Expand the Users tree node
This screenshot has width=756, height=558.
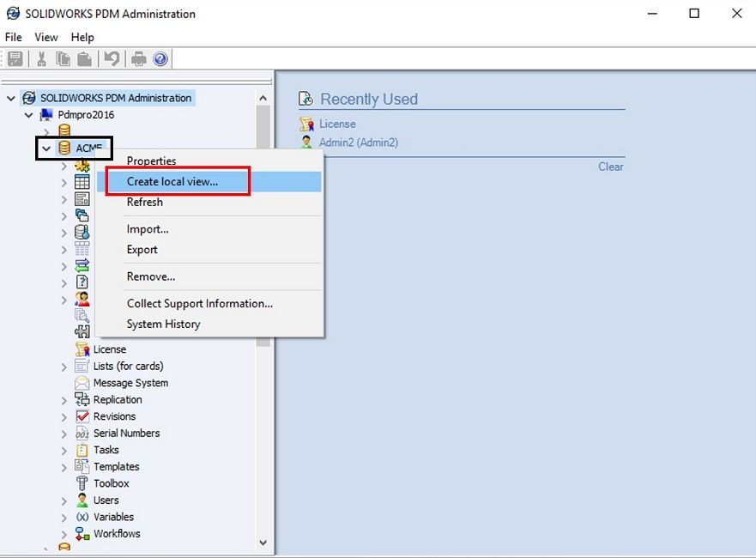64,500
